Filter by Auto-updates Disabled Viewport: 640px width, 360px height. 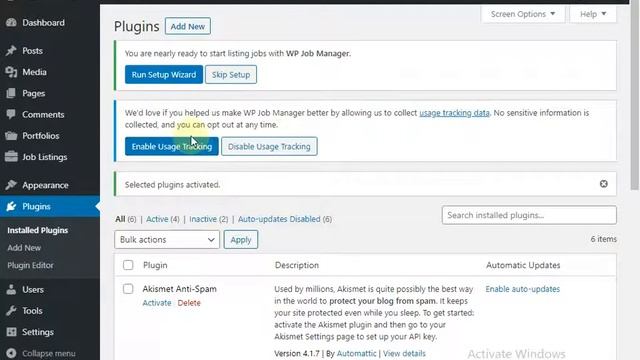coord(279,219)
